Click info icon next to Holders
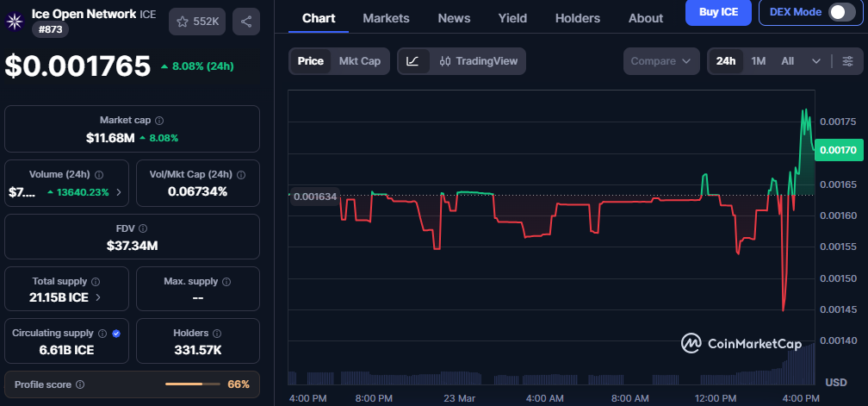Viewport: 868px width, 406px height. point(217,334)
